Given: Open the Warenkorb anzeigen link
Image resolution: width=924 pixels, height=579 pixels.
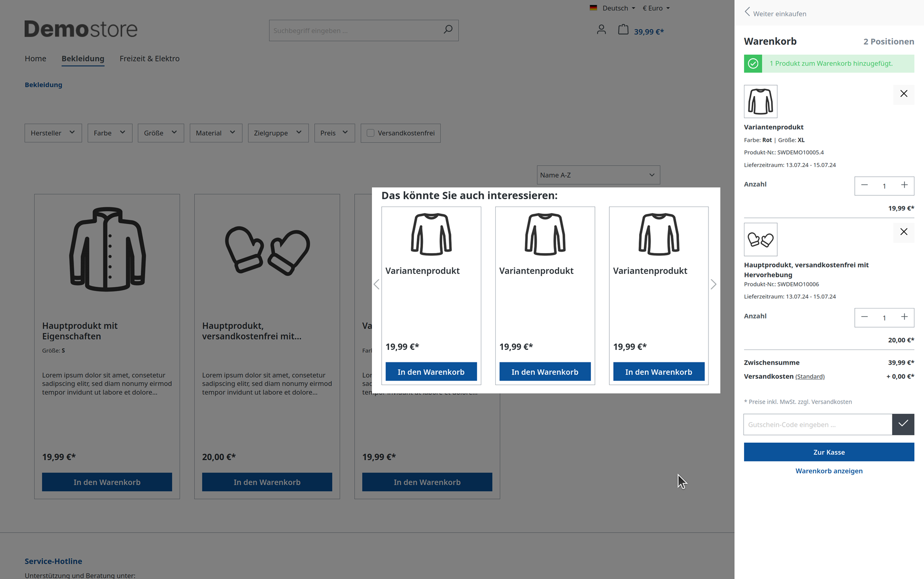Looking at the screenshot, I should click(x=829, y=471).
